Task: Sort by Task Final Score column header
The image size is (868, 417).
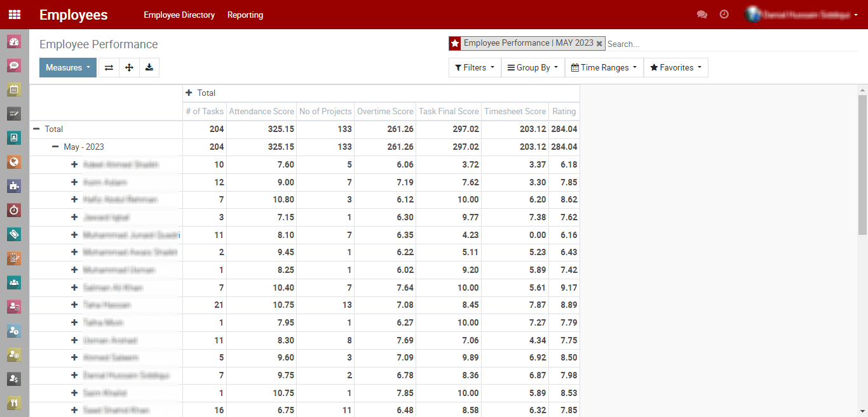Action: pos(449,111)
